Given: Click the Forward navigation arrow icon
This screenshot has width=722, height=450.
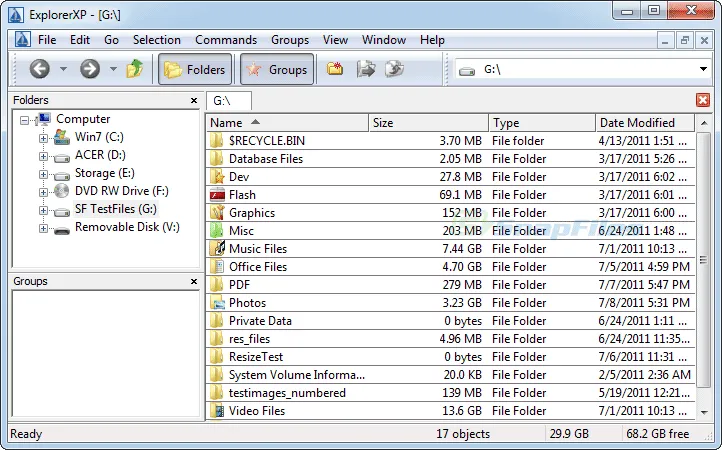Looking at the screenshot, I should coord(90,69).
